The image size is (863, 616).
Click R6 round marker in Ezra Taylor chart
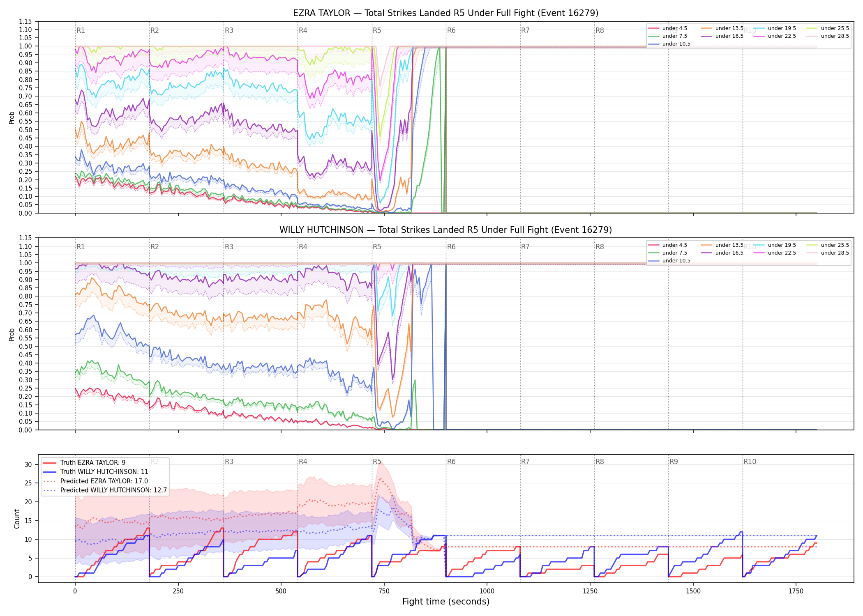coord(451,30)
